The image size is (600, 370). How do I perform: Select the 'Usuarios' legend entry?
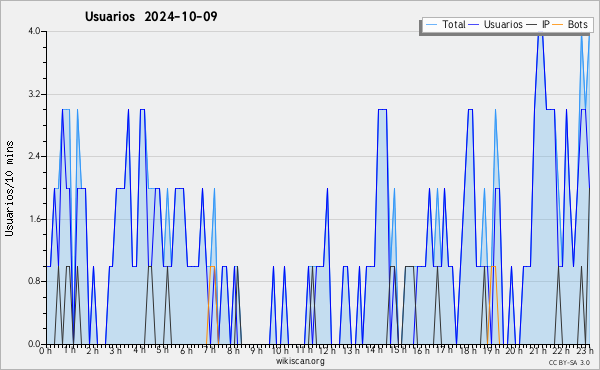tap(496, 24)
